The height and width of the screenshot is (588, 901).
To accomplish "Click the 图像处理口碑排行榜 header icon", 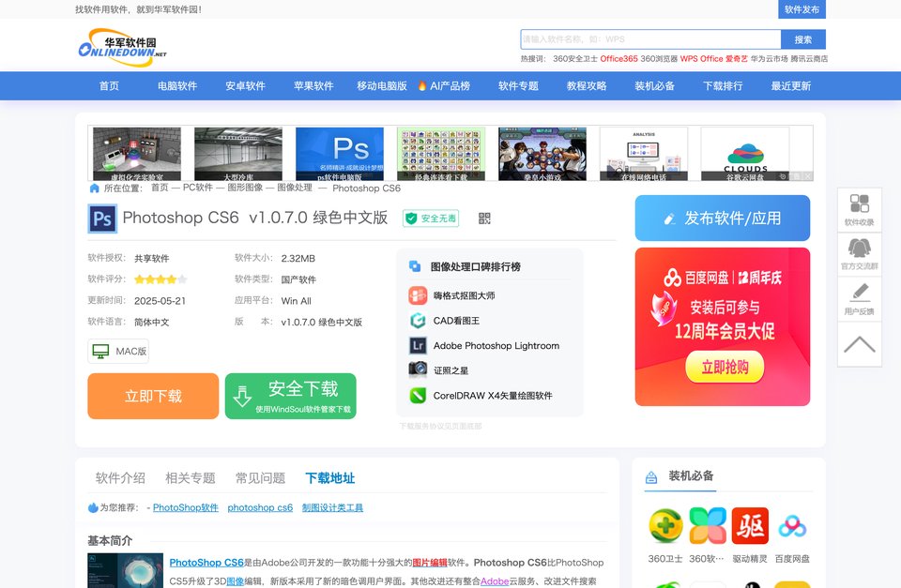I will [x=415, y=266].
